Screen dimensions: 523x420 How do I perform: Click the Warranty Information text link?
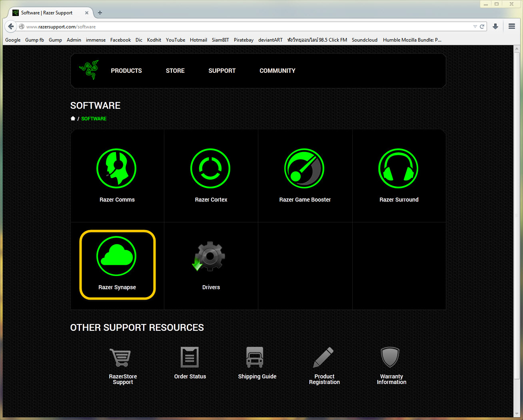coord(391,379)
